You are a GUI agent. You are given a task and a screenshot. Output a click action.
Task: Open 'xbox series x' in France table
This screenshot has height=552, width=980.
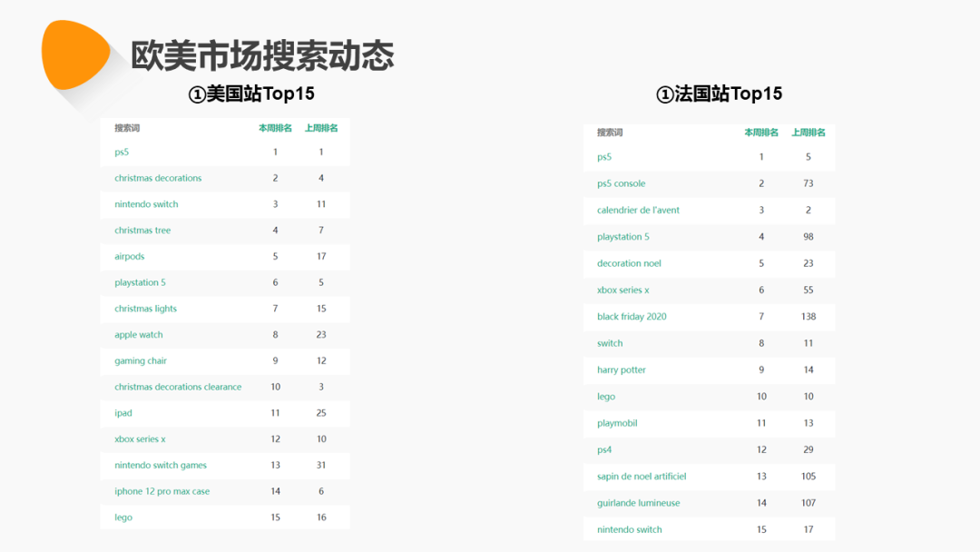(x=623, y=290)
